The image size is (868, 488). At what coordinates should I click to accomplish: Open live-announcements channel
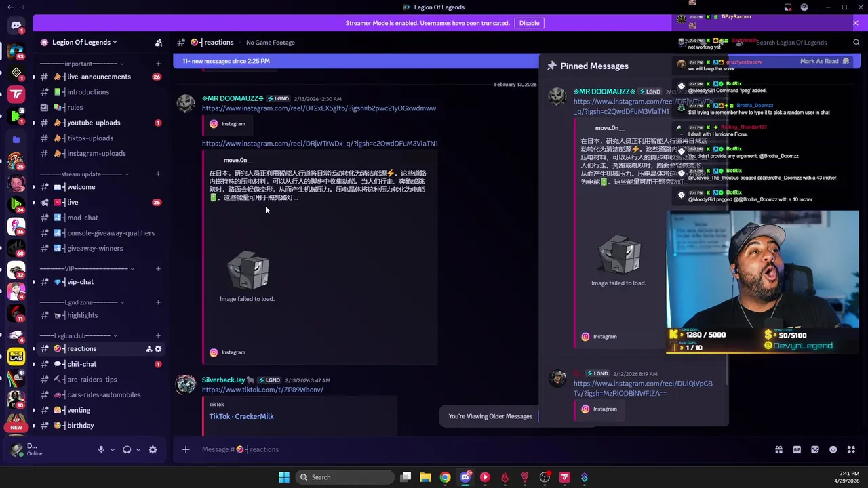(x=99, y=77)
